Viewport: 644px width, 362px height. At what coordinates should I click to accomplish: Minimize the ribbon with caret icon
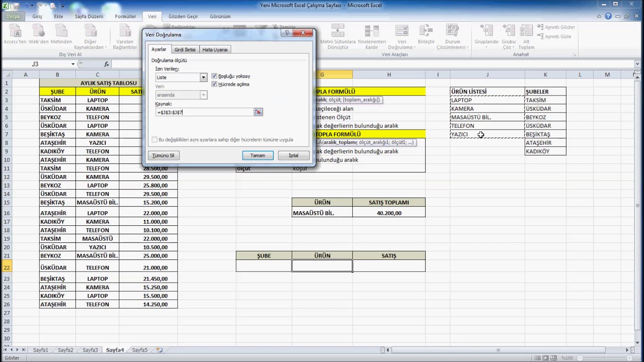600,17
